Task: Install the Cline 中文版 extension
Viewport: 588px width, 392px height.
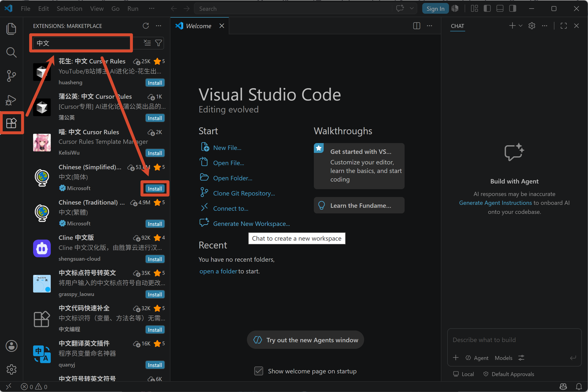Action: [155, 259]
